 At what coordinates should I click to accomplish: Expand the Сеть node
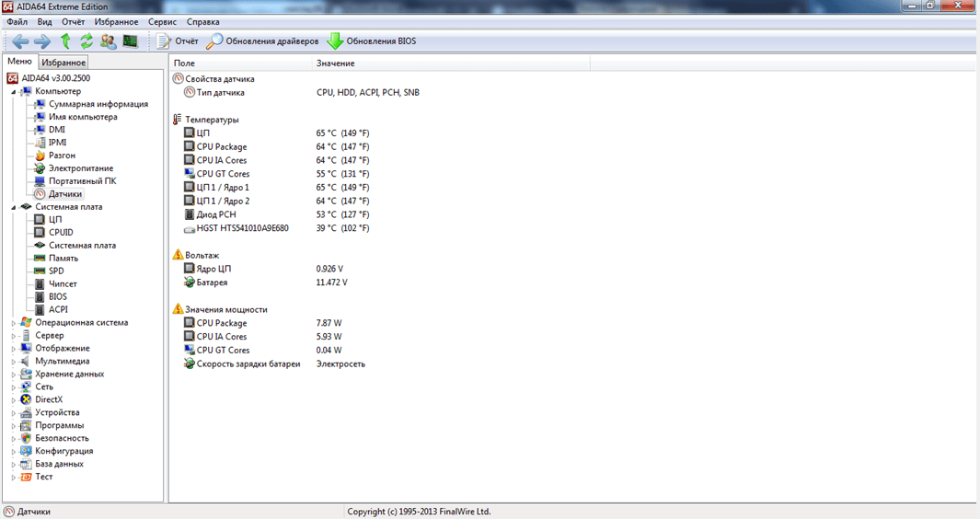tap(13, 387)
